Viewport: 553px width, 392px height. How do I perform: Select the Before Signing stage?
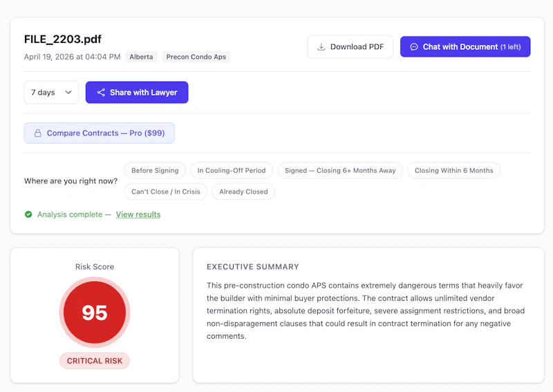(155, 170)
